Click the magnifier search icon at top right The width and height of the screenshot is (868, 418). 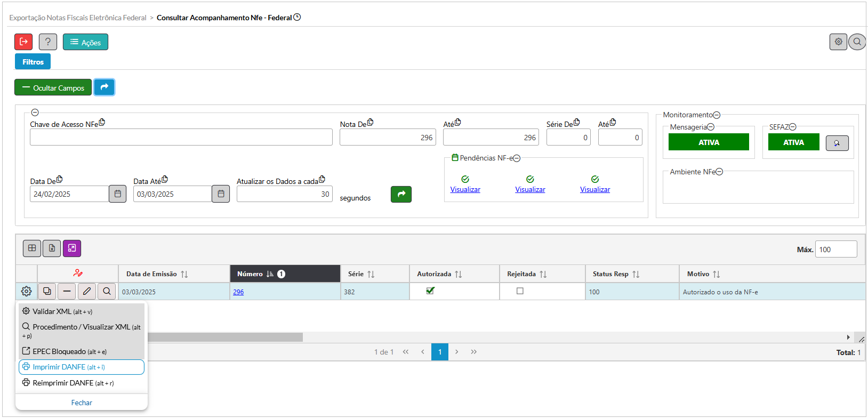click(x=857, y=42)
